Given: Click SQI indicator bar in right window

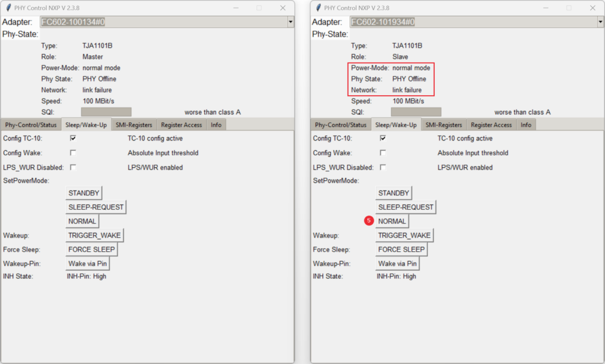Looking at the screenshot, I should click(x=416, y=112).
